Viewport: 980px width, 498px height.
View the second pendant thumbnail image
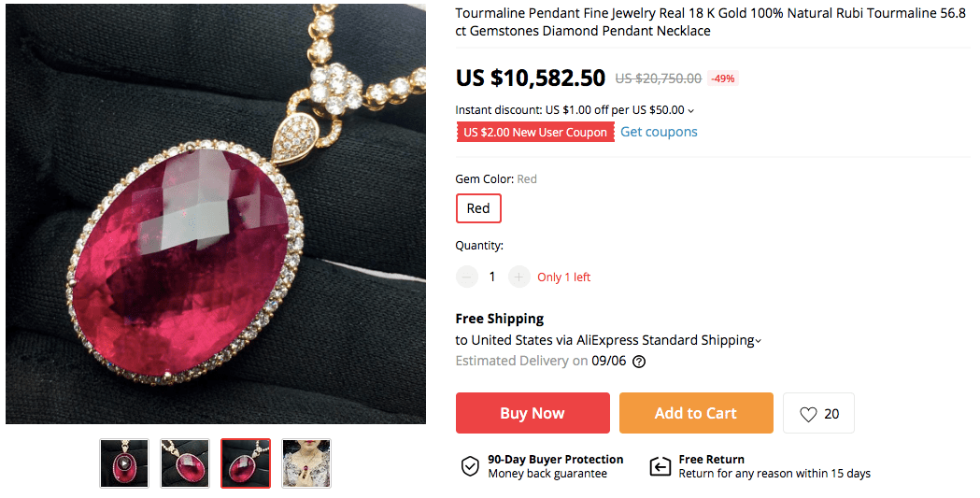click(x=185, y=463)
